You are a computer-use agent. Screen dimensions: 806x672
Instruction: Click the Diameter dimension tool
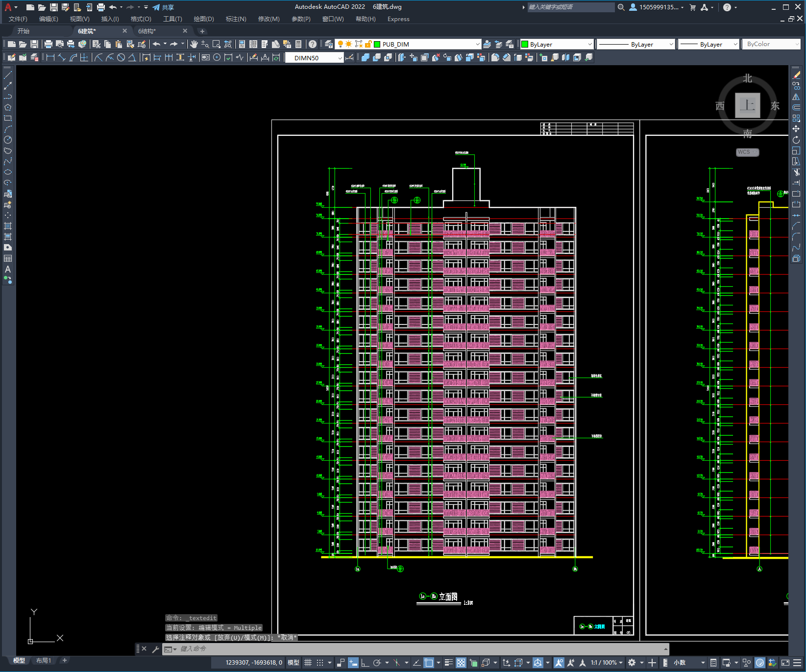tap(121, 58)
